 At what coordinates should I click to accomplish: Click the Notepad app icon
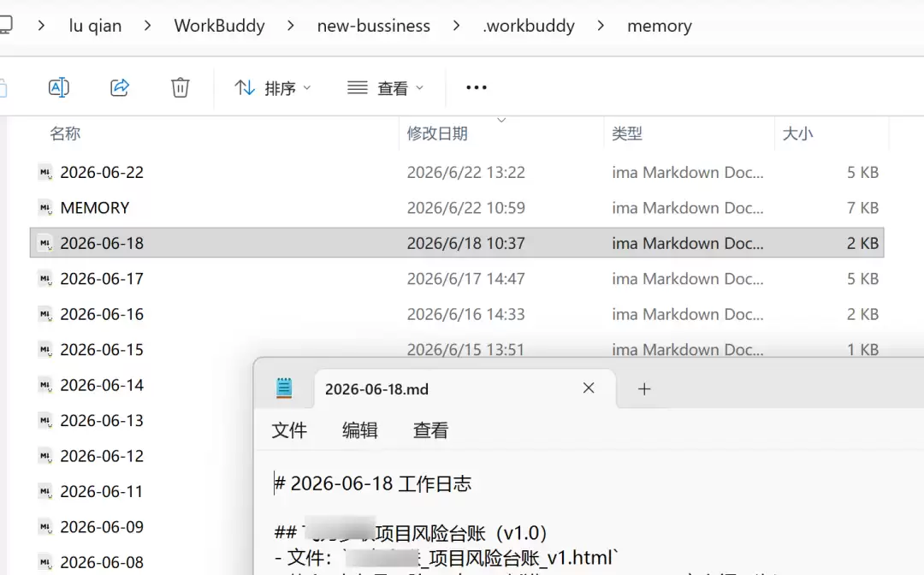point(284,388)
